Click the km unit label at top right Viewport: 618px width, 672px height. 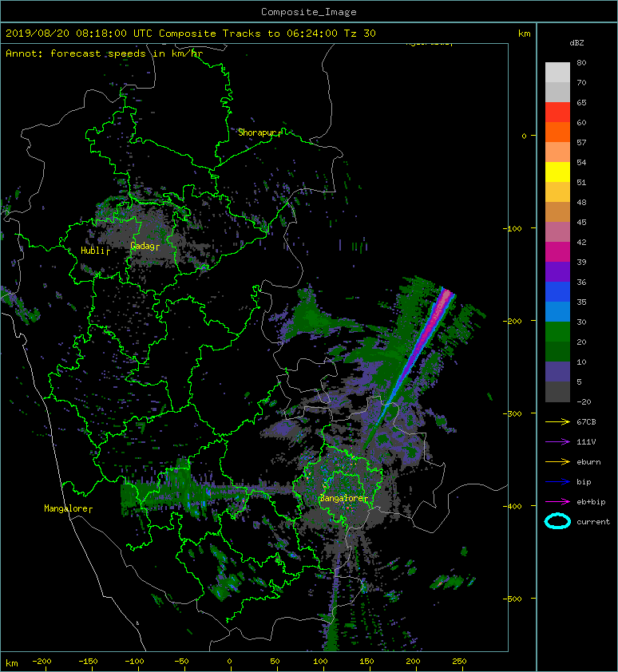tap(525, 34)
